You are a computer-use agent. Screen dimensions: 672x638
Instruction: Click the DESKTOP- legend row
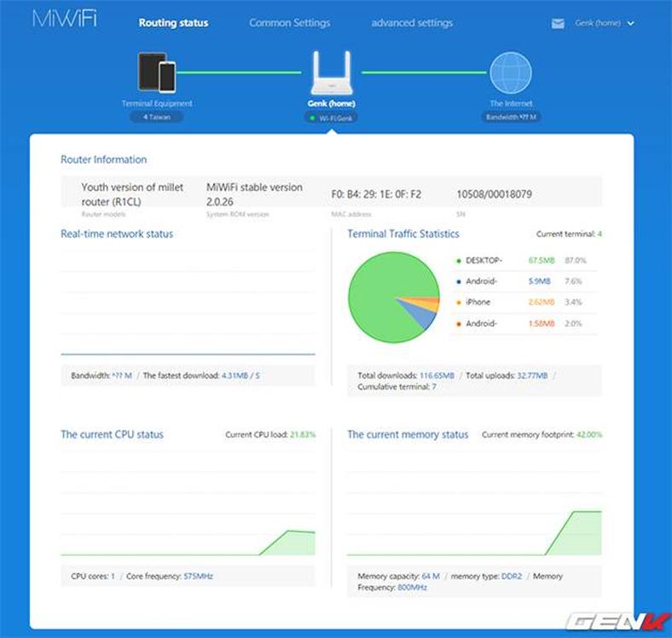coord(524,260)
